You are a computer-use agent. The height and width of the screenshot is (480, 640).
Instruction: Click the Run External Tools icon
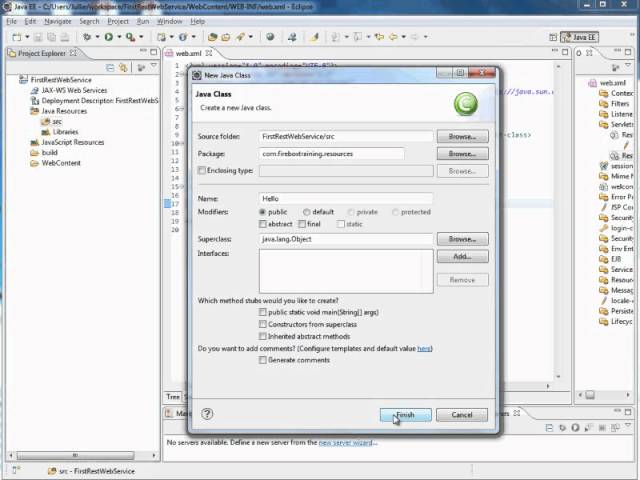[x=130, y=37]
